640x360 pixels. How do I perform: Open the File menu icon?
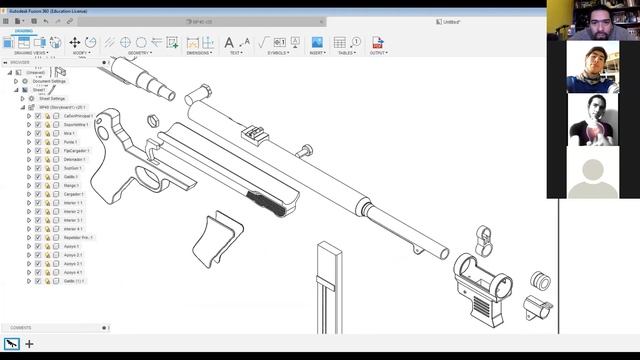pos(19,21)
